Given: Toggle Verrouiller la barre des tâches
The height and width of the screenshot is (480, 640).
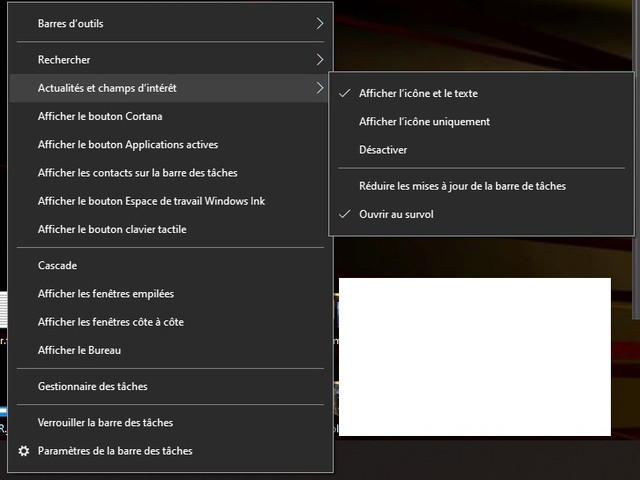Looking at the screenshot, I should coord(171,422).
